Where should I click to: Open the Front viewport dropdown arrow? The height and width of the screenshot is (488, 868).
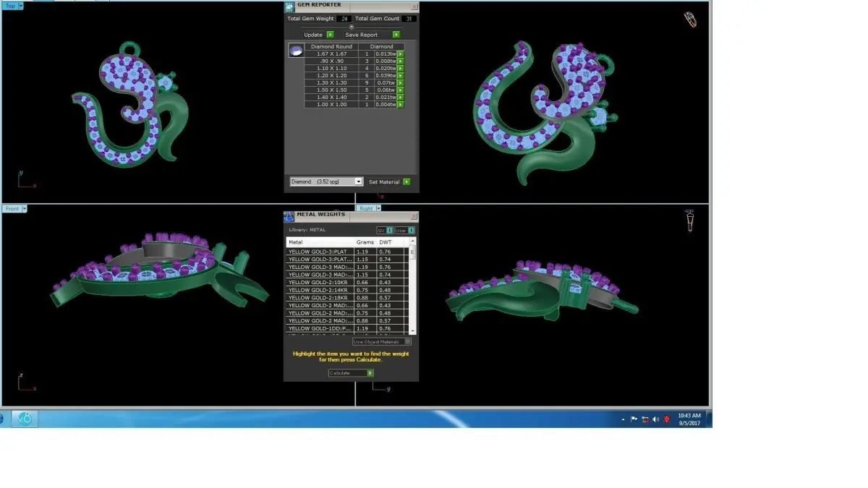pyautogui.click(x=25, y=209)
